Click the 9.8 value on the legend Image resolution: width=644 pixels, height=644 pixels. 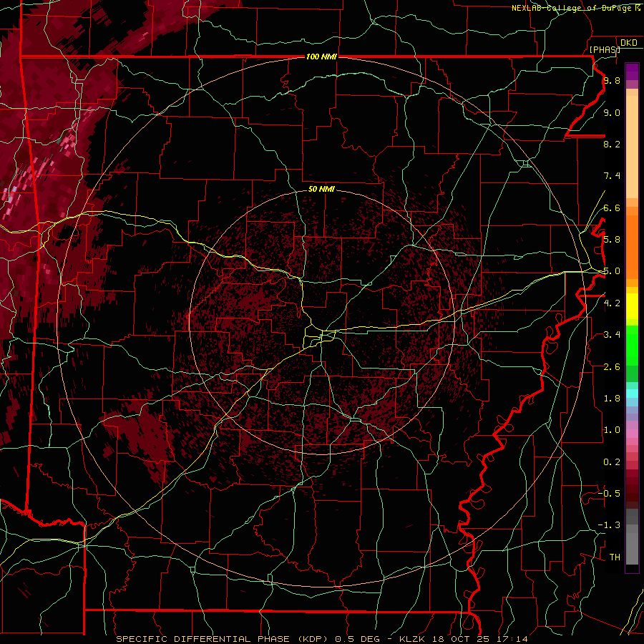point(612,80)
